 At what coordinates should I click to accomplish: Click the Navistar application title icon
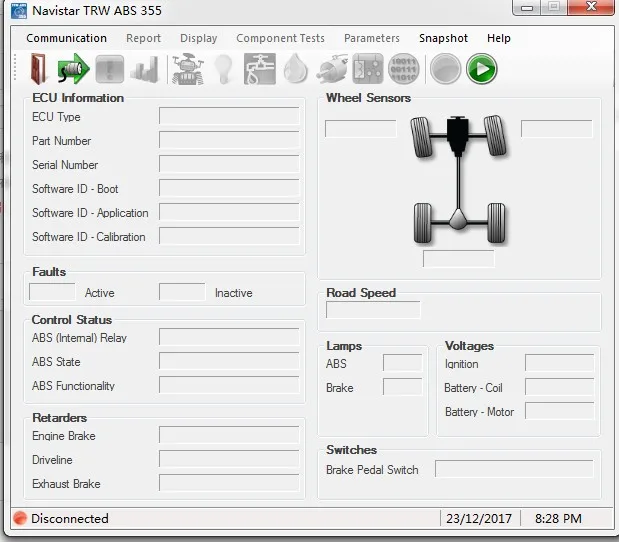click(x=19, y=11)
